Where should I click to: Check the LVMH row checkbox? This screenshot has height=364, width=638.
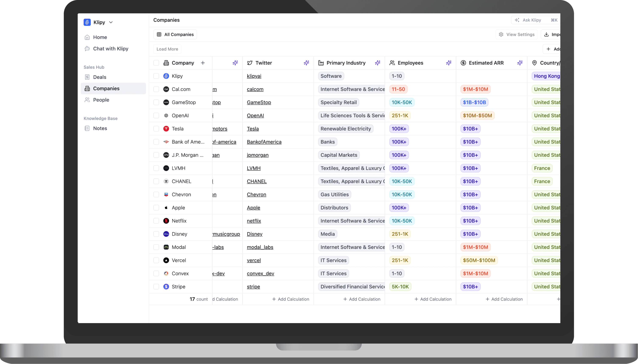[x=156, y=168]
